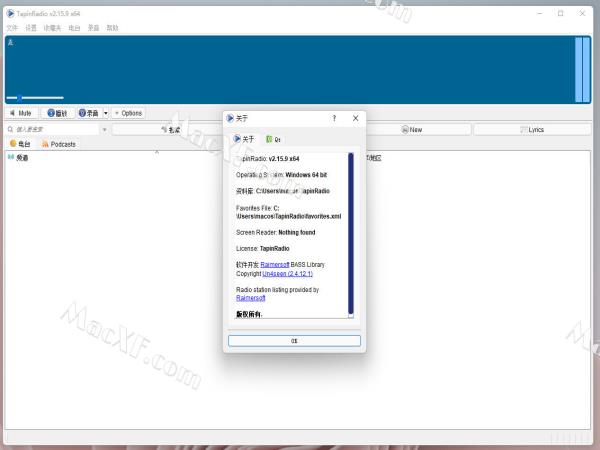Switch to the Podcasts tab
The image size is (600, 450).
point(59,144)
